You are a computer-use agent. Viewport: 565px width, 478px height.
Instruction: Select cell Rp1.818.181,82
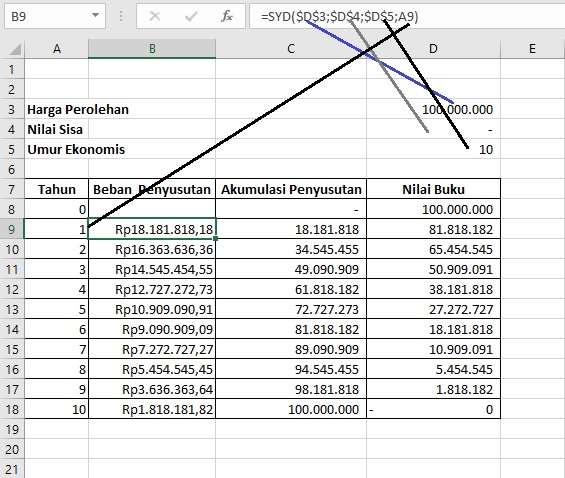click(152, 409)
